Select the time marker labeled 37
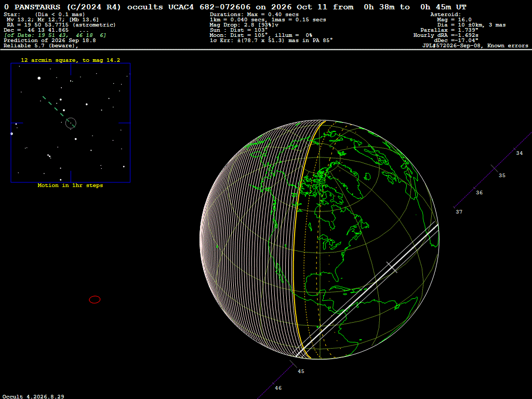This screenshot has height=399, width=532. click(459, 212)
